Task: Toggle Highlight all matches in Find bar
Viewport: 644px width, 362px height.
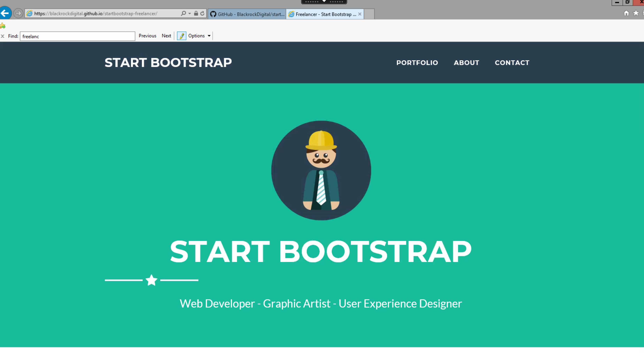Action: [x=181, y=36]
